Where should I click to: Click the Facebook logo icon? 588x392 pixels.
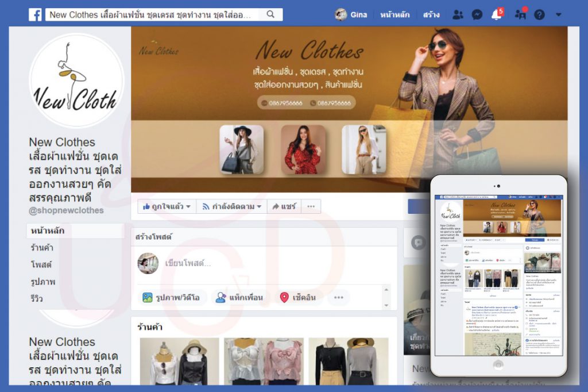point(35,15)
